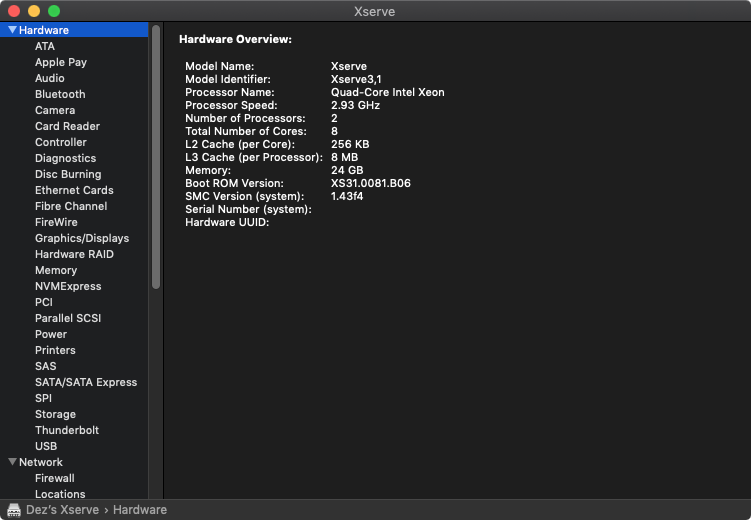Image resolution: width=751 pixels, height=520 pixels.
Task: Show USB device information
Action: [x=46, y=446]
